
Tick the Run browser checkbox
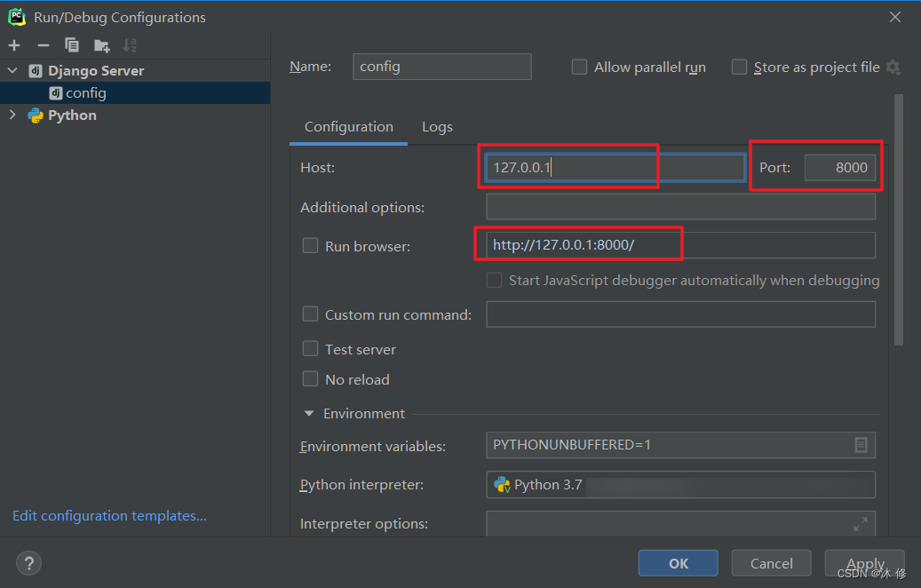point(310,245)
